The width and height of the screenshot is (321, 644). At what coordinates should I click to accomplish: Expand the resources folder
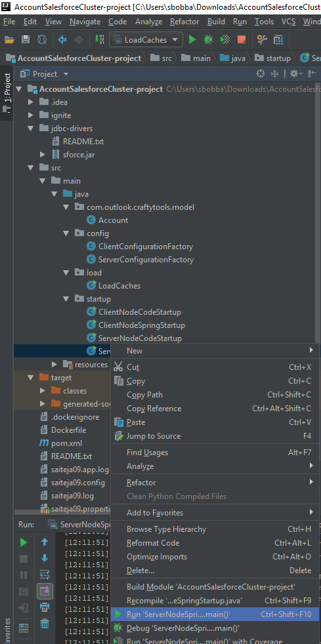[54, 365]
